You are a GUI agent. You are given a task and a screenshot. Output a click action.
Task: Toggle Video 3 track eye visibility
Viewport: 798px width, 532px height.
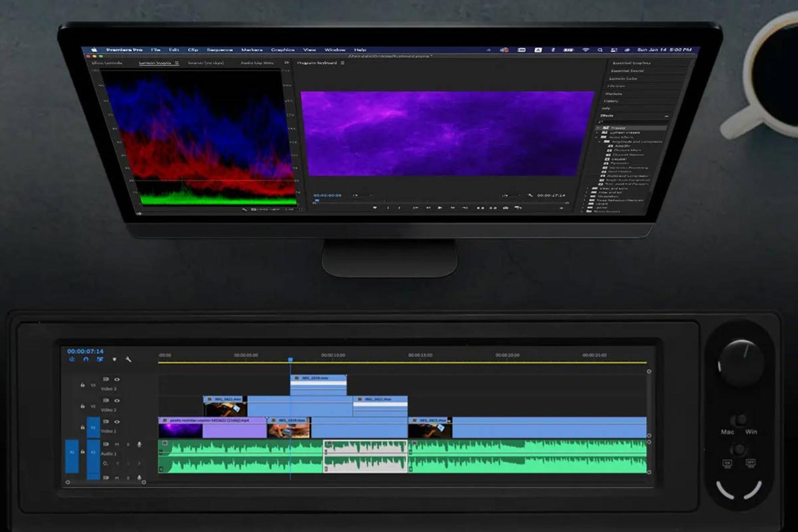(117, 379)
